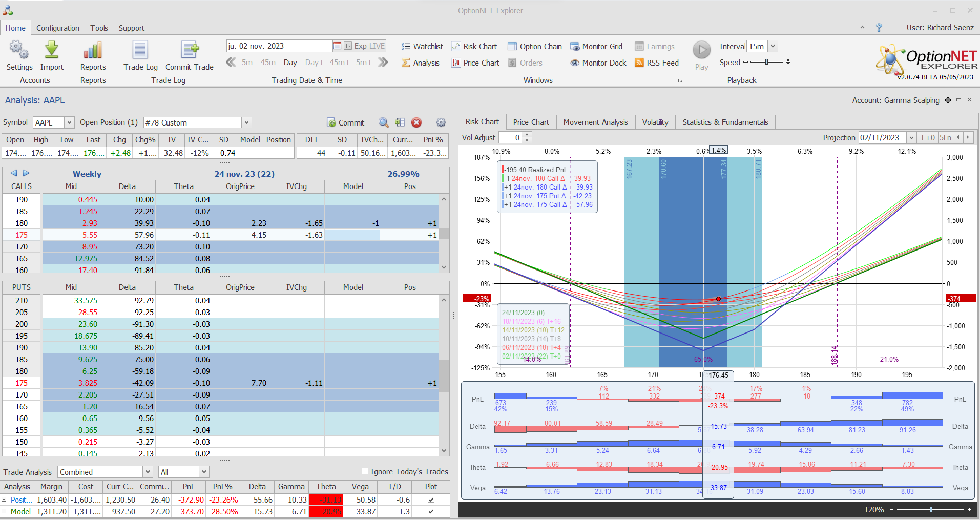This screenshot has width=980, height=520.
Task: Open the Watchlist window
Action: (422, 47)
